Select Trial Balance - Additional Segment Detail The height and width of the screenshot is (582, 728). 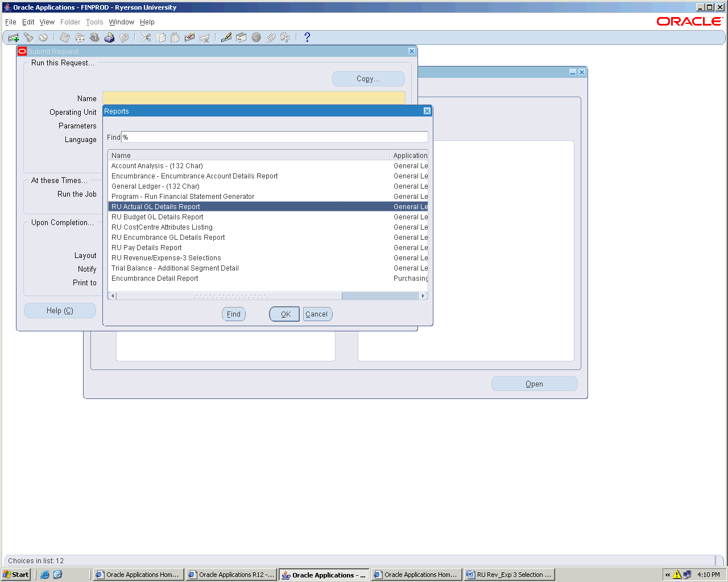pos(175,268)
